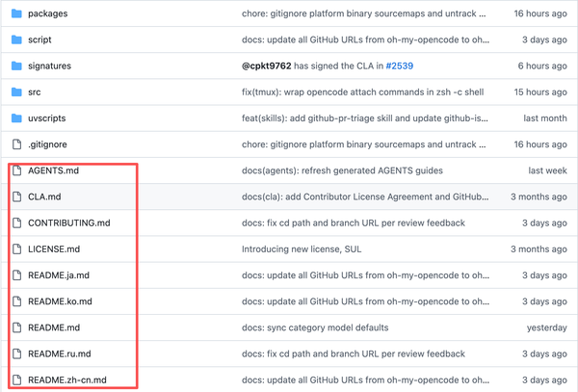Click the uvscripts folder icon
The image size is (578, 392).
point(16,118)
